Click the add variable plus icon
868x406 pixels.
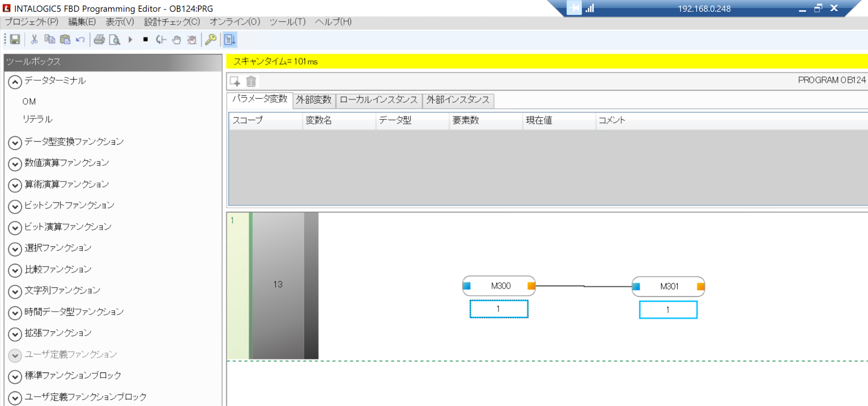click(235, 81)
